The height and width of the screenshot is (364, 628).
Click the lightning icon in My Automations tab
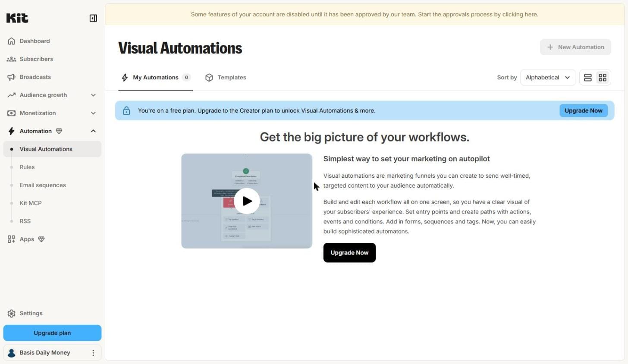pyautogui.click(x=125, y=78)
